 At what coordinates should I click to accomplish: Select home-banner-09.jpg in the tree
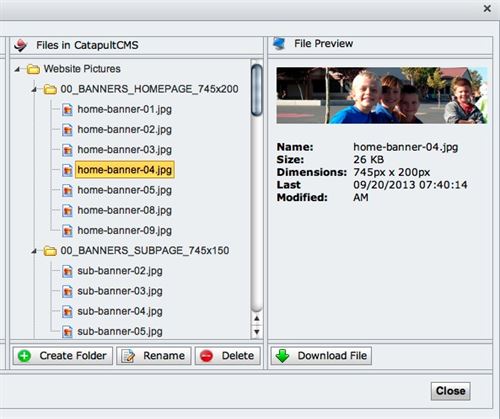pos(125,231)
